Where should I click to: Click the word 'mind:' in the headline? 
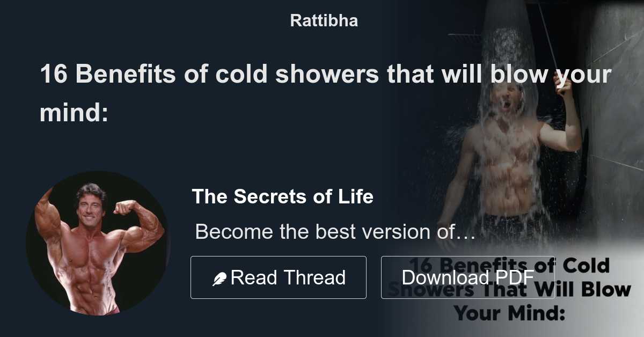74,113
